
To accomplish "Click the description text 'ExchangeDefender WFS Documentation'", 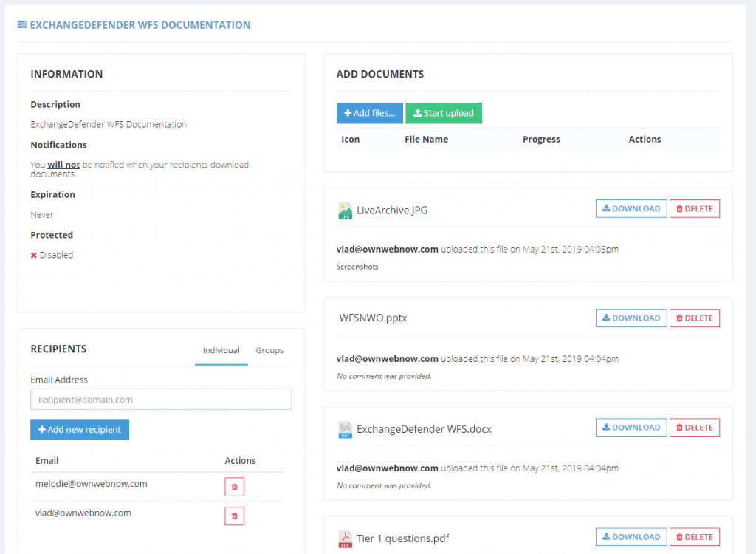I will (x=109, y=125).
